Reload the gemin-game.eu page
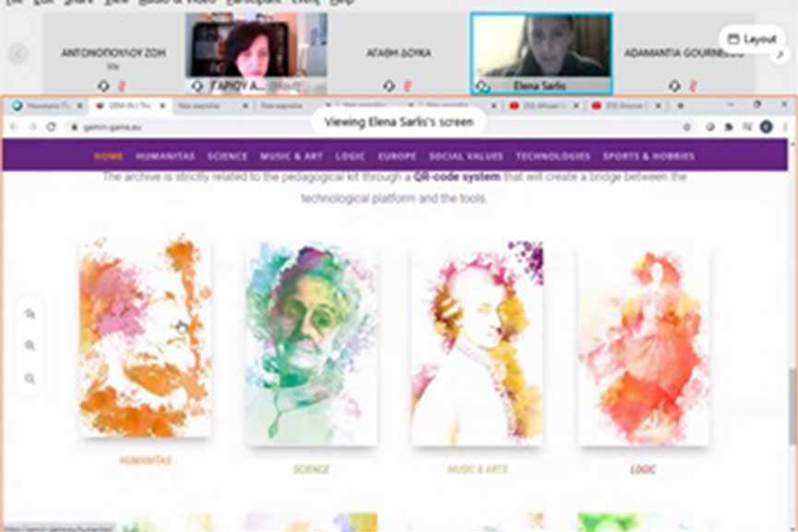Viewport: 798px width, 532px height. 52,126
